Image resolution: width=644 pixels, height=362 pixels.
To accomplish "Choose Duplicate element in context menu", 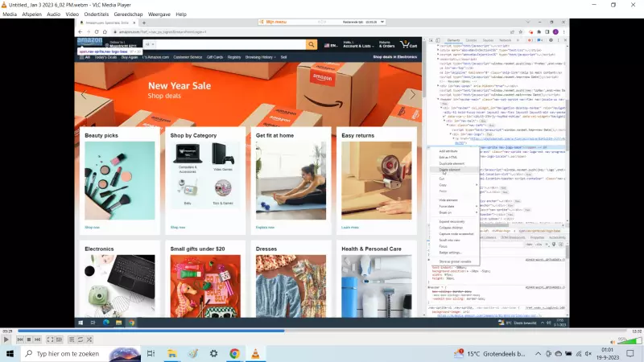I will tap(454, 163).
